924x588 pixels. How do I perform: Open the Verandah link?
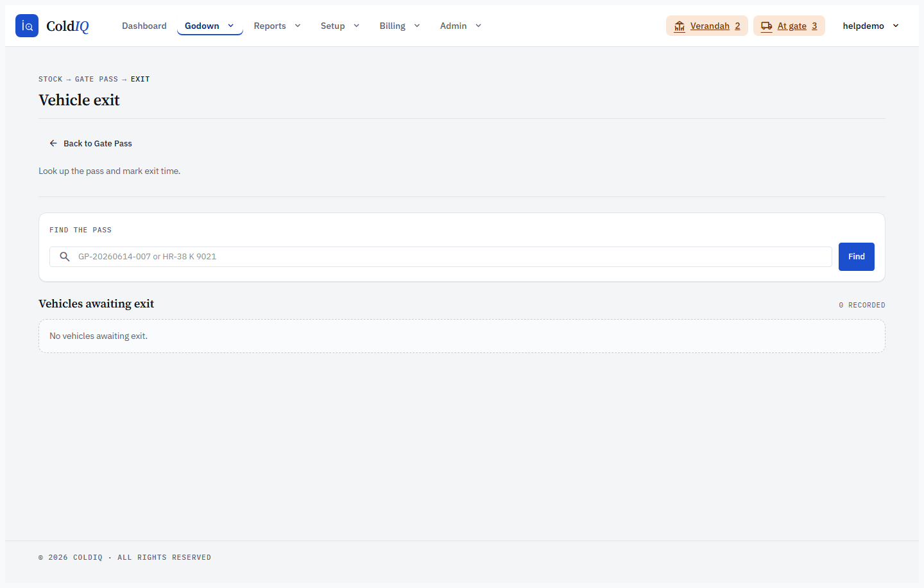tap(707, 26)
